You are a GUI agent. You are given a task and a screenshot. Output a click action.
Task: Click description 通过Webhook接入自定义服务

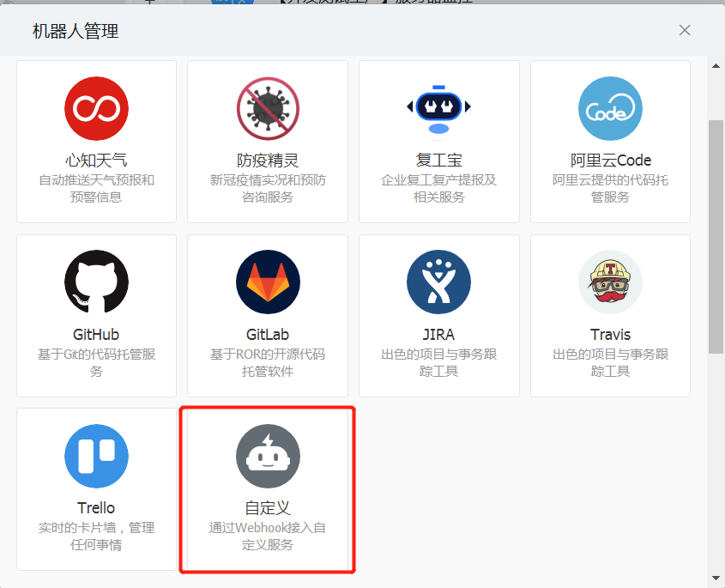click(268, 536)
